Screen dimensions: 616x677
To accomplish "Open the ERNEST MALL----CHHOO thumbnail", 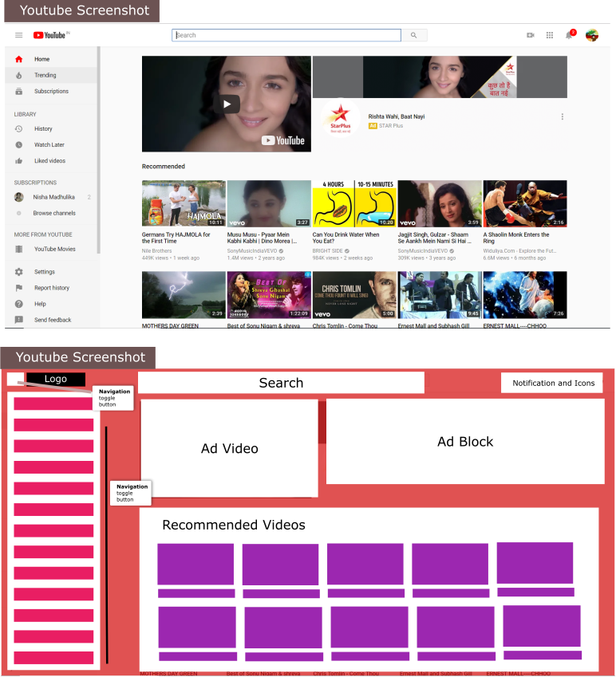I will [525, 295].
